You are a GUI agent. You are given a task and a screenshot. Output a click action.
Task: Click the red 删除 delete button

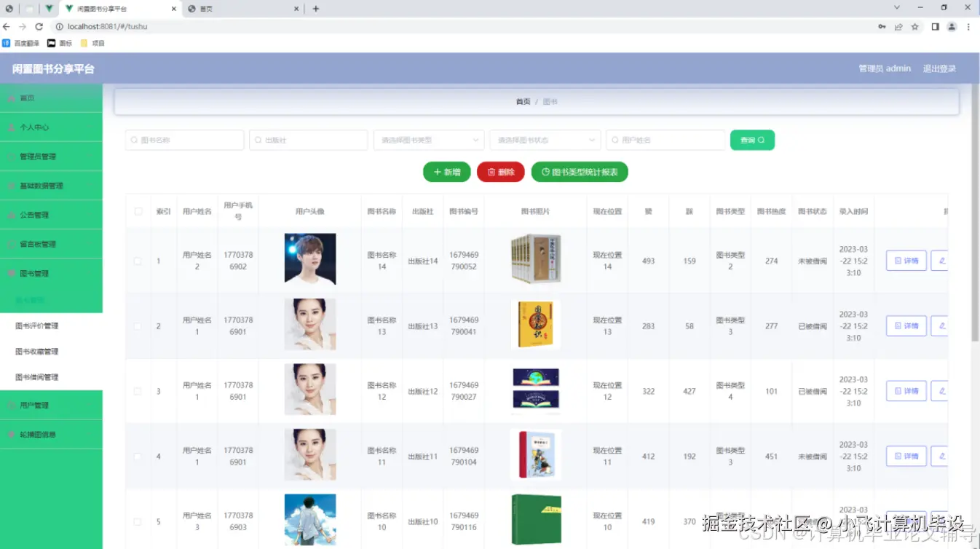point(501,172)
